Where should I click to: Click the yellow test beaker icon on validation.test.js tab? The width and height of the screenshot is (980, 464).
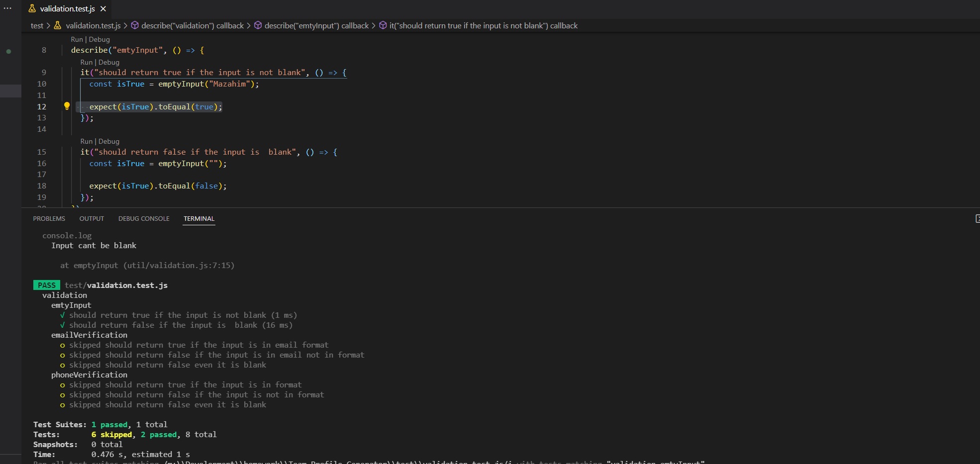(32, 8)
